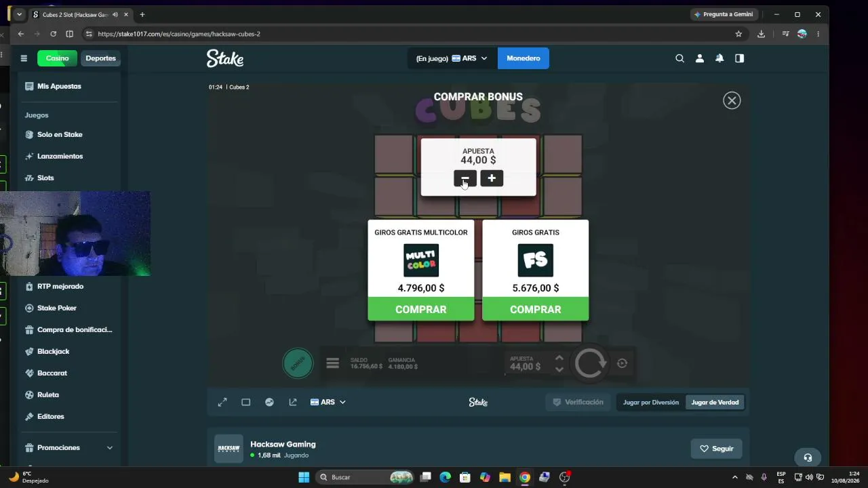Switch to Jugar por Diversión mode
This screenshot has height=488, width=868.
point(651,402)
